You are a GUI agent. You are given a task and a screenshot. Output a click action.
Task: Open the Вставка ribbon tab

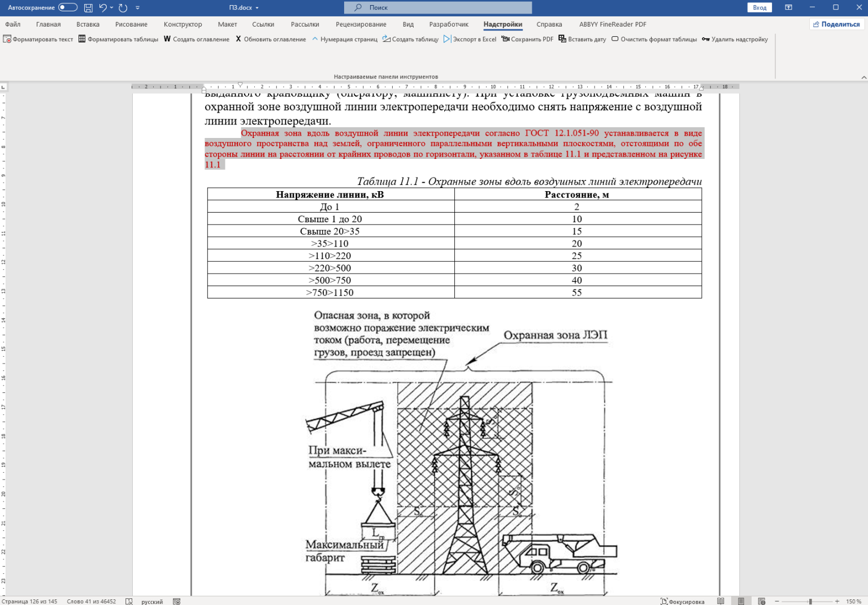[88, 24]
